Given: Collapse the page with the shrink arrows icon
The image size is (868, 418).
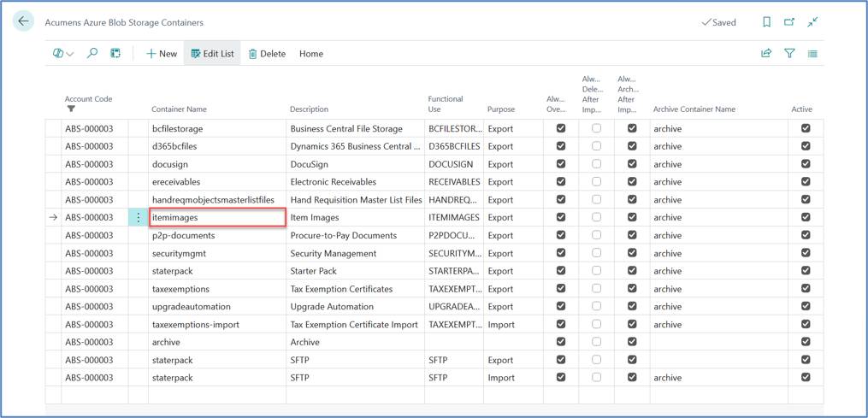Looking at the screenshot, I should click(x=812, y=22).
